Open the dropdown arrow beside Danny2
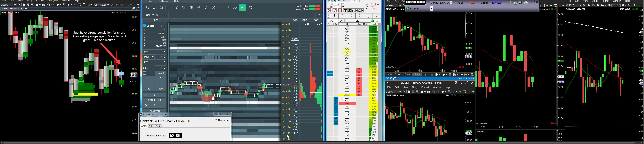Viewport: 644px width, 144px height. 432,9
